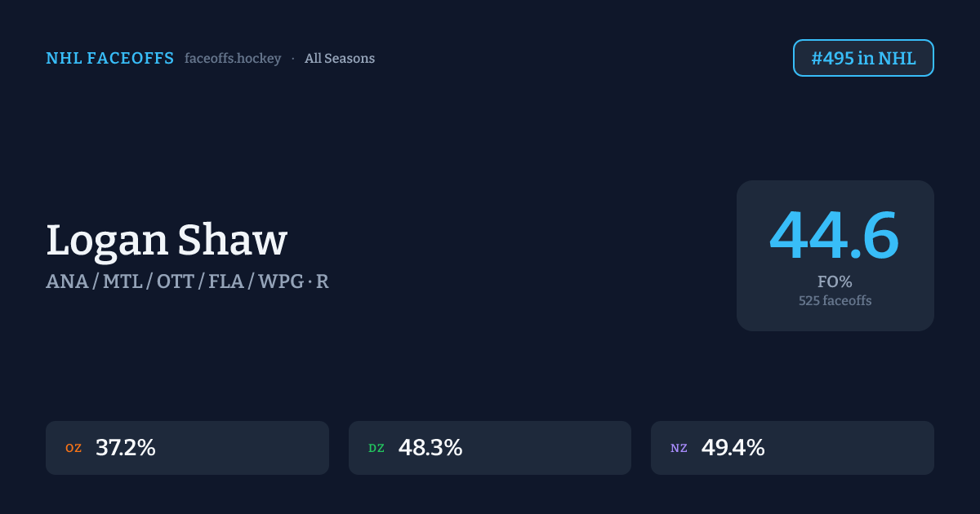Screen dimensions: 980x514
Task: Select the 37.2% offensive zone value
Action: click(x=126, y=448)
